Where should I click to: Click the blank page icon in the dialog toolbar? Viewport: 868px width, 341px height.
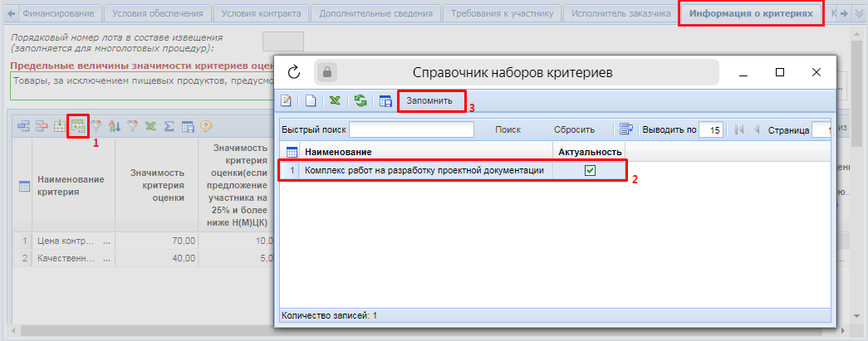pyautogui.click(x=311, y=101)
